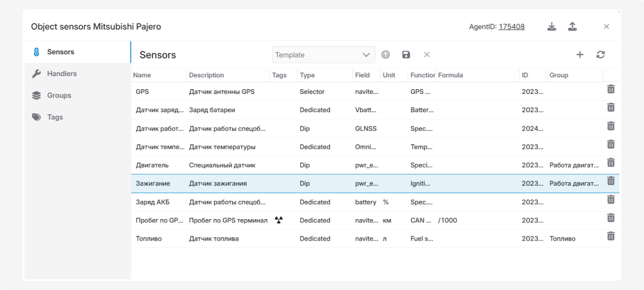Click the apply template up-arrow icon
644x290 pixels.
[x=385, y=55]
